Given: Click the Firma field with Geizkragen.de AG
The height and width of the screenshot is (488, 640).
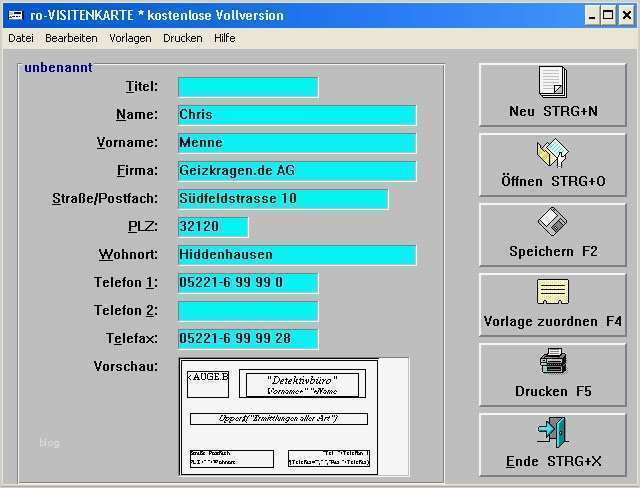Looking at the screenshot, I should point(297,171).
